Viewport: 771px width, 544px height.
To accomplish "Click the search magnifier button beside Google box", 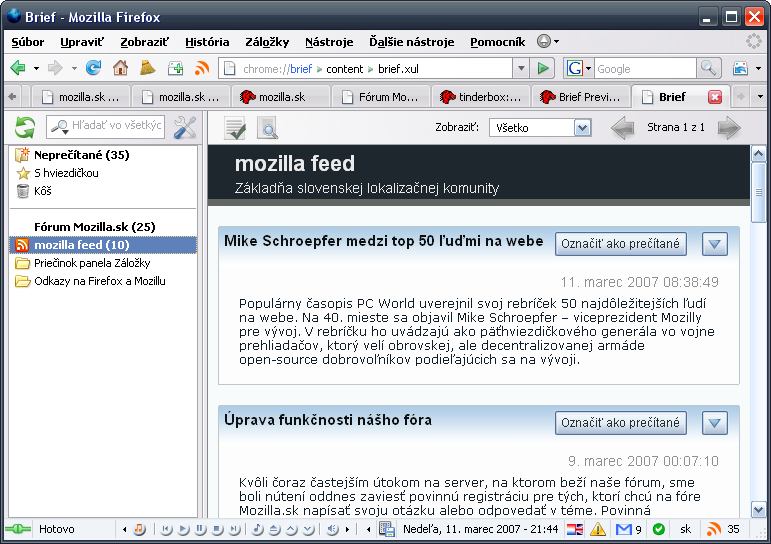I will [x=709, y=68].
